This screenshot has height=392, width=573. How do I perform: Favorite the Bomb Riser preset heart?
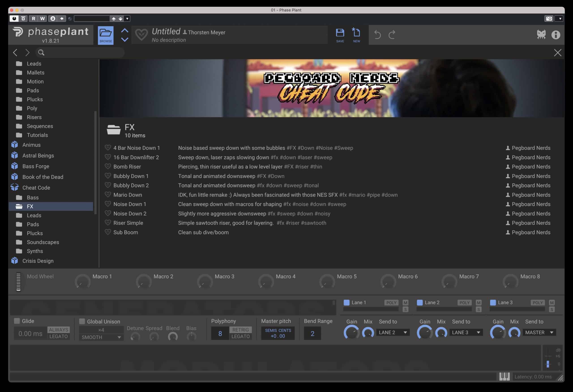pyautogui.click(x=108, y=166)
